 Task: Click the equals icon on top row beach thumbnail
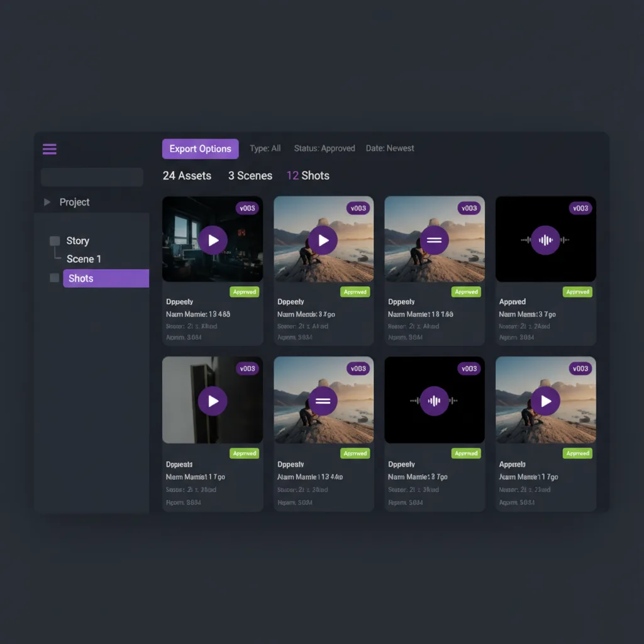tap(434, 240)
